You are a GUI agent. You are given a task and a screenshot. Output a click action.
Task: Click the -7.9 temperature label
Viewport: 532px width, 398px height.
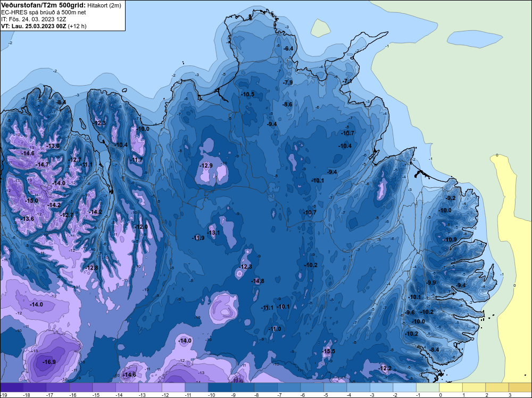pyautogui.click(x=288, y=82)
